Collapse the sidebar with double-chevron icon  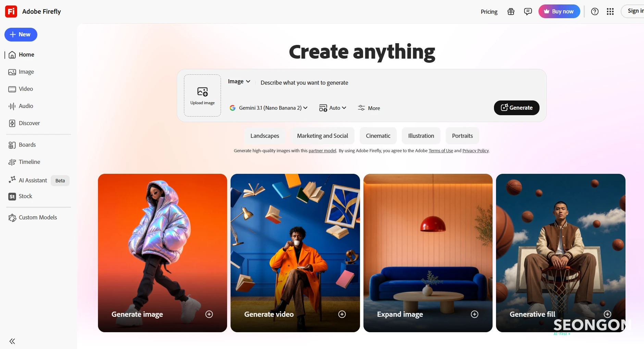coord(12,341)
